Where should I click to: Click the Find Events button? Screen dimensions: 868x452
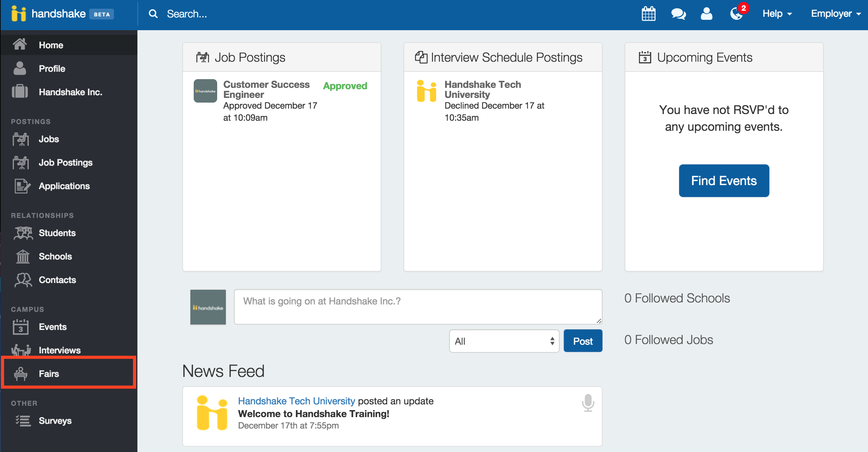coord(724,181)
